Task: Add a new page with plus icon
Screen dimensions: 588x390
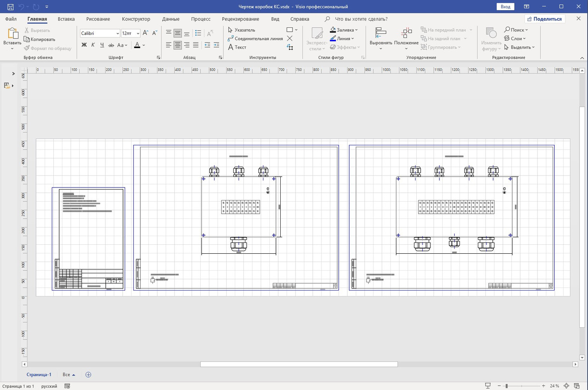Action: pyautogui.click(x=88, y=375)
